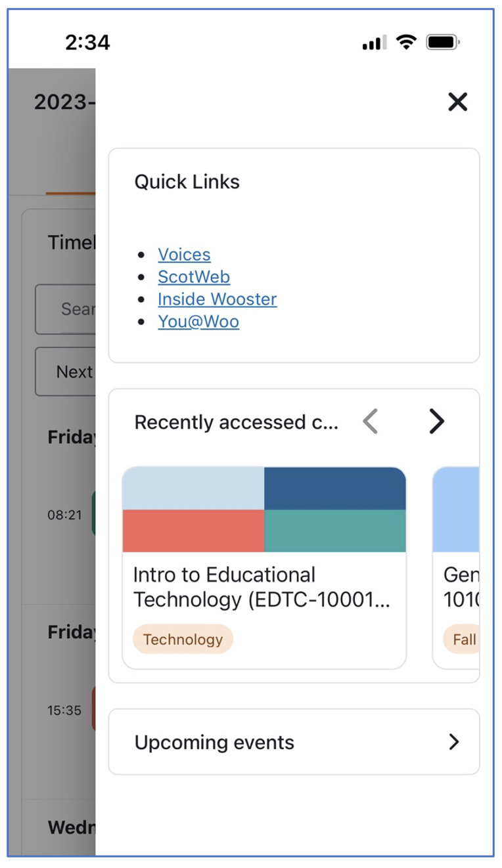Open the You@Woo quick link
502x868 pixels.
point(198,322)
